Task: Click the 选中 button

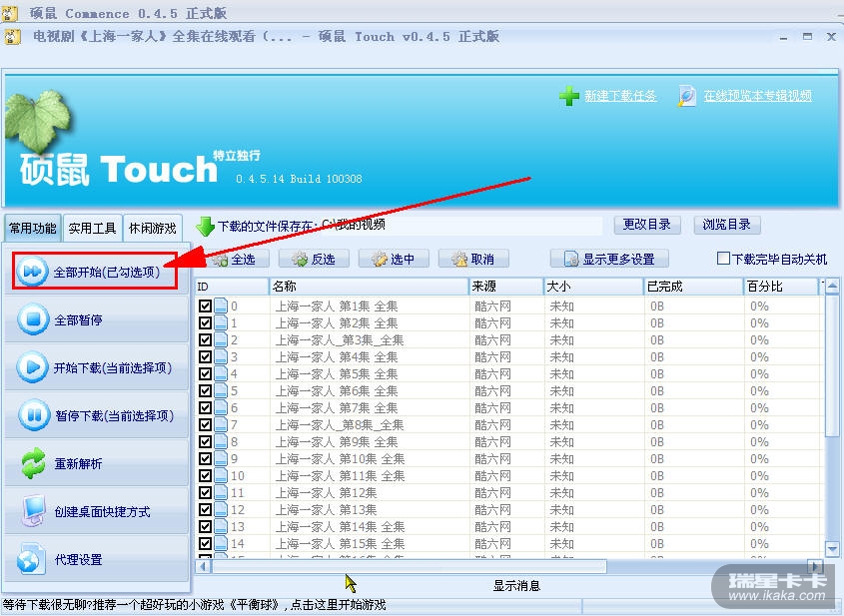Action: [x=394, y=259]
